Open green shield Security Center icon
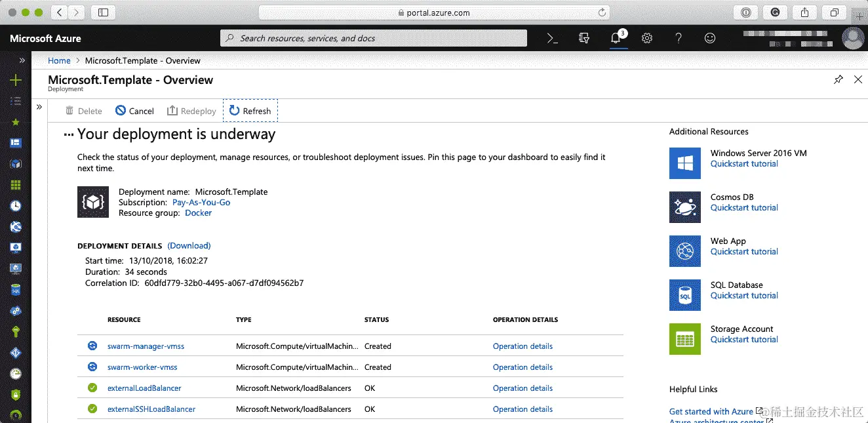Viewport: 868px width, 423px height. (x=16, y=395)
